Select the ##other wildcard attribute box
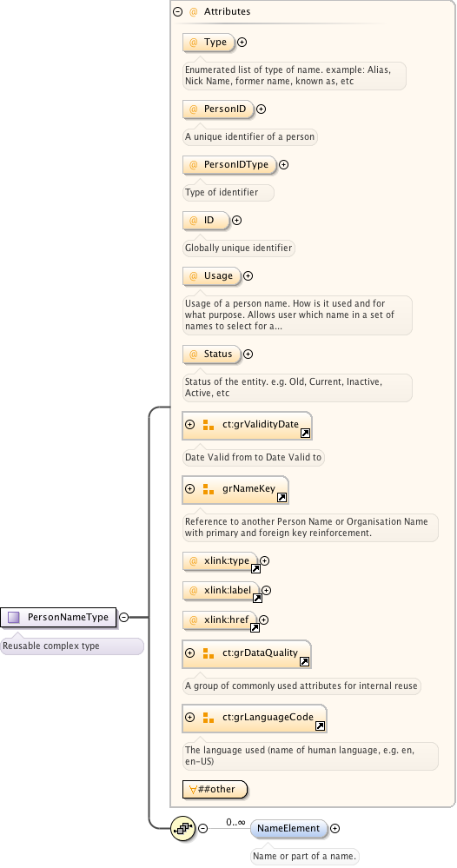The image size is (457, 868). (215, 790)
